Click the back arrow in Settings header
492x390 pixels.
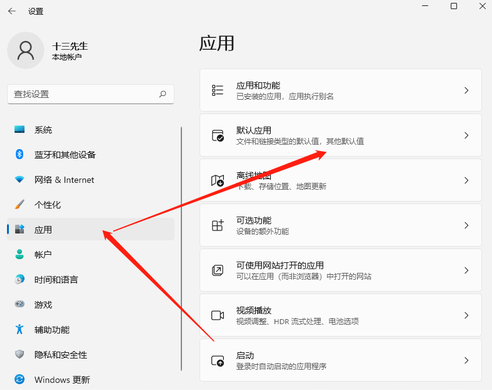[x=12, y=11]
